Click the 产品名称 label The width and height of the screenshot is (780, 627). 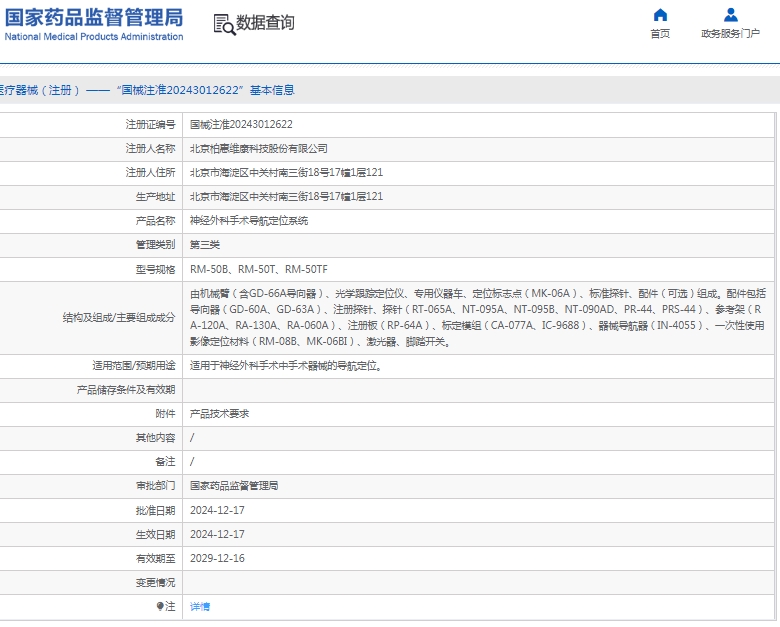[x=155, y=220]
